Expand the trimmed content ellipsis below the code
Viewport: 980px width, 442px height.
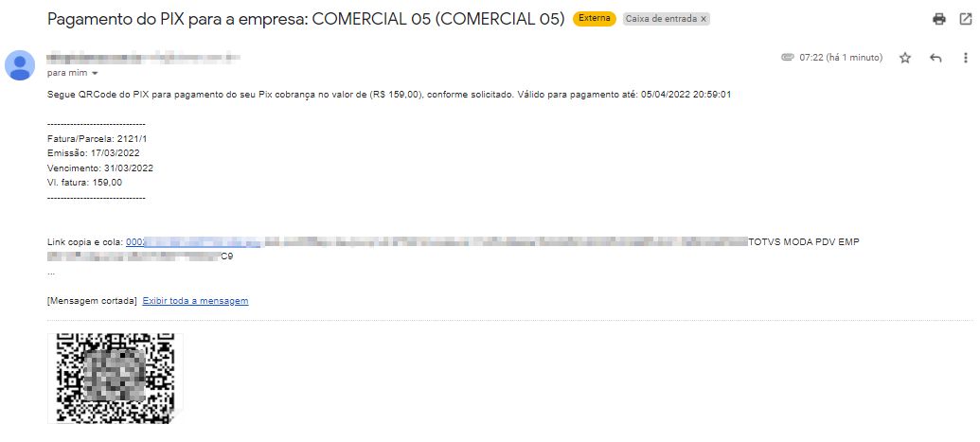(51, 273)
